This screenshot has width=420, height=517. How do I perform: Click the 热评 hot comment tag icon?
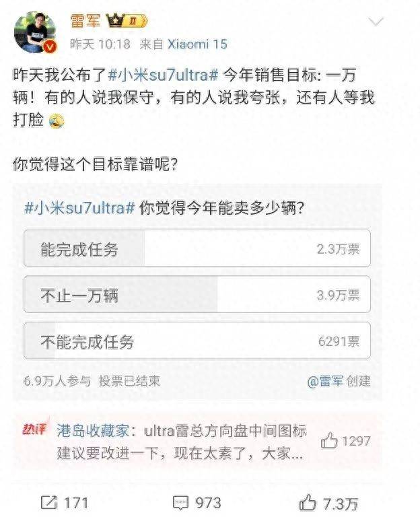[34, 428]
